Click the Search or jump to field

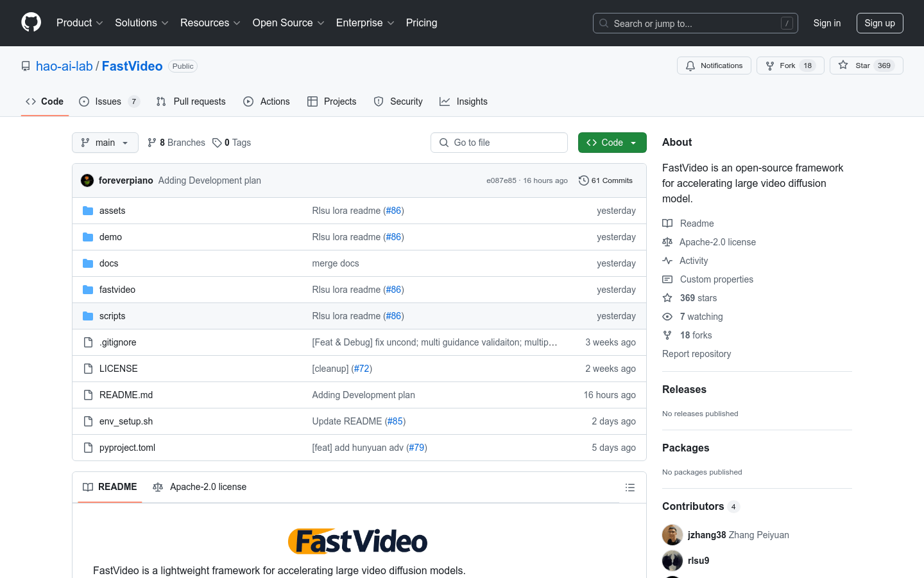click(696, 23)
